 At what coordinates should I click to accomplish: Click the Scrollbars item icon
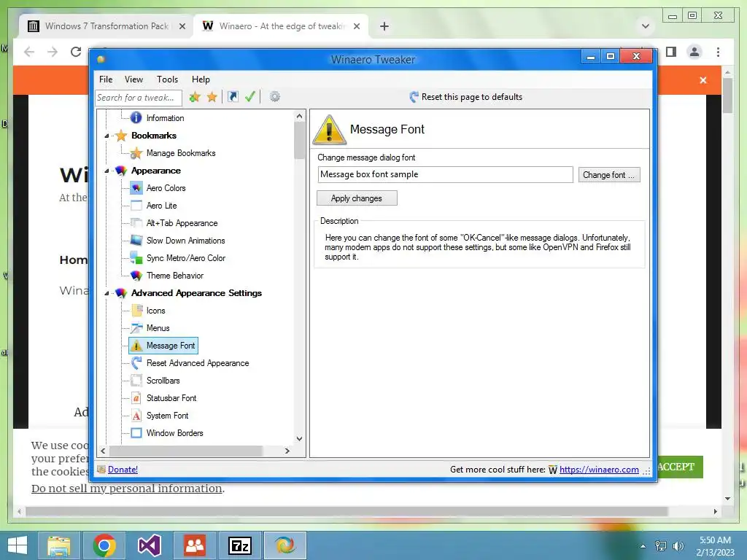[136, 381]
